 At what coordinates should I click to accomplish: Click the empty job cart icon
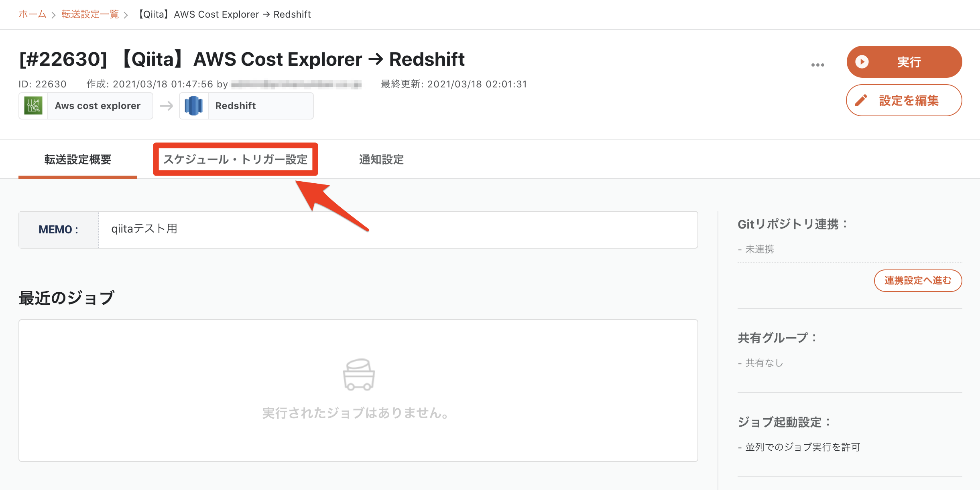(x=359, y=375)
